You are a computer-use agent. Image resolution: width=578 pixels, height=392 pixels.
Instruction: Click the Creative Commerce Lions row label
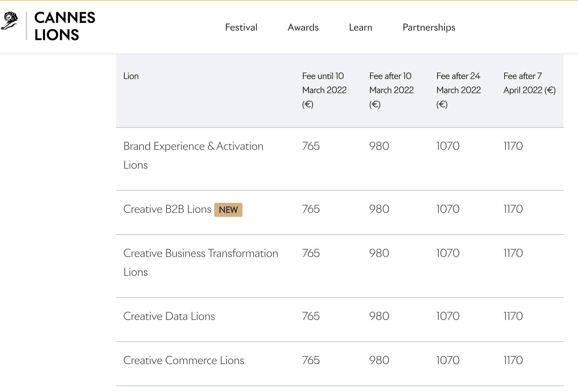(184, 361)
